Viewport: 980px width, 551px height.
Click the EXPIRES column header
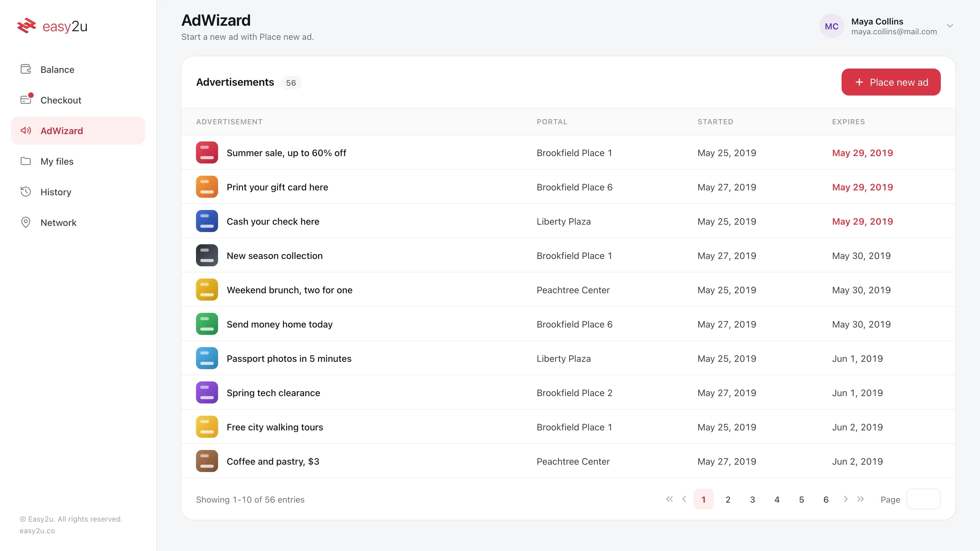[x=848, y=122]
